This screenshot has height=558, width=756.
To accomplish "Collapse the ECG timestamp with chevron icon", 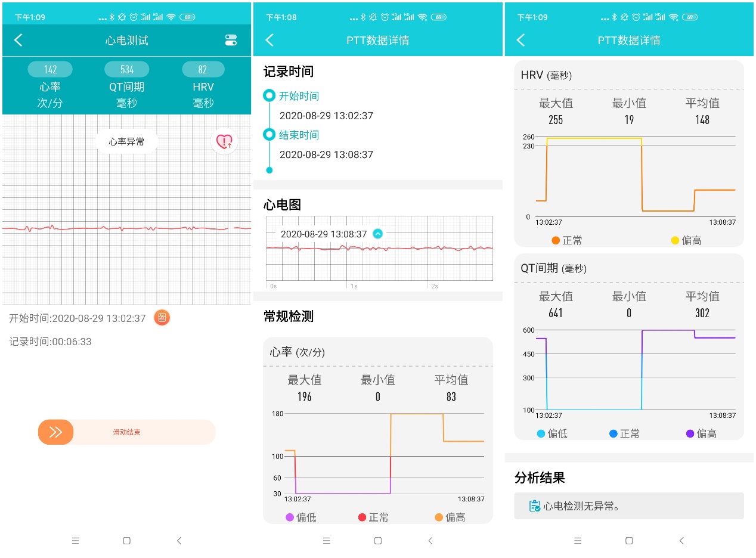I will [x=377, y=234].
